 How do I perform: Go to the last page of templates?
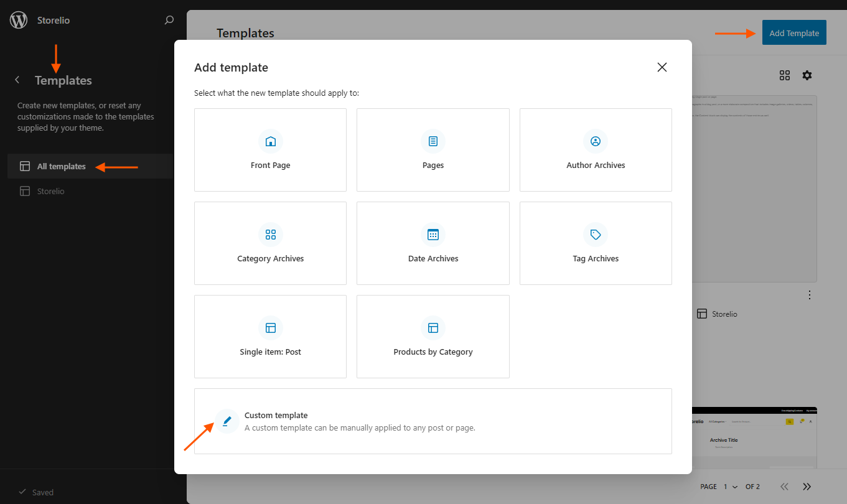click(x=807, y=487)
